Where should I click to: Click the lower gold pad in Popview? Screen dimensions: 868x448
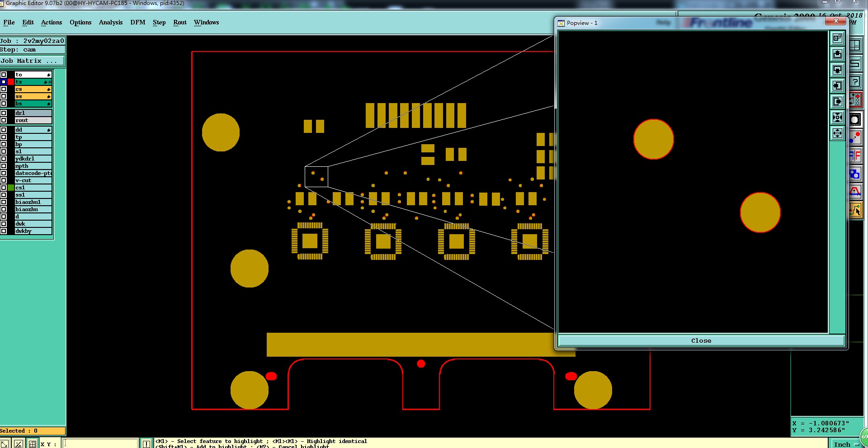[760, 212]
